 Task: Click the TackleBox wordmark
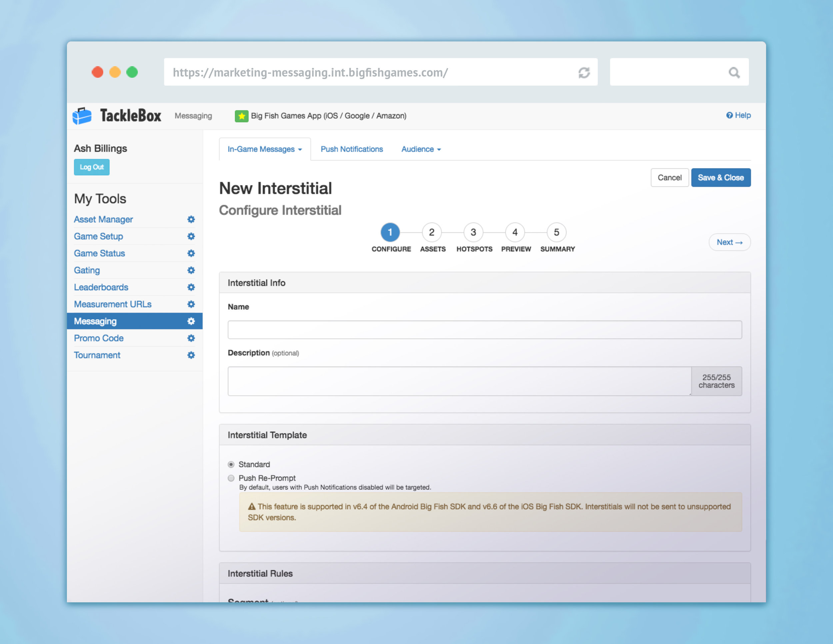130,116
